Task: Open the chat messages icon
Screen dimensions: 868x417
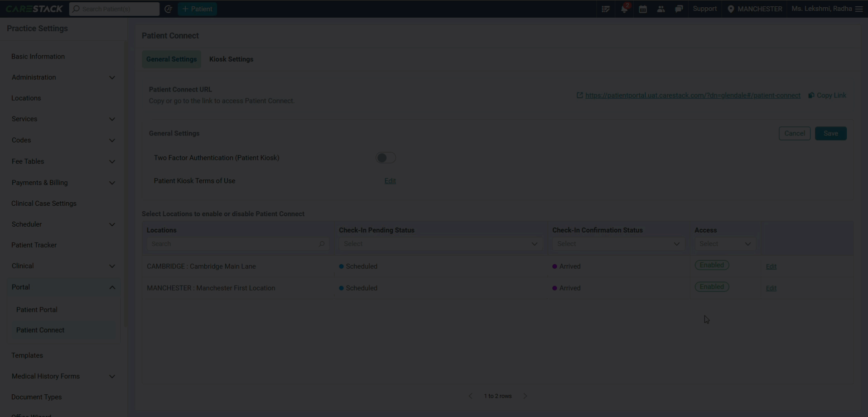Action: tap(679, 9)
